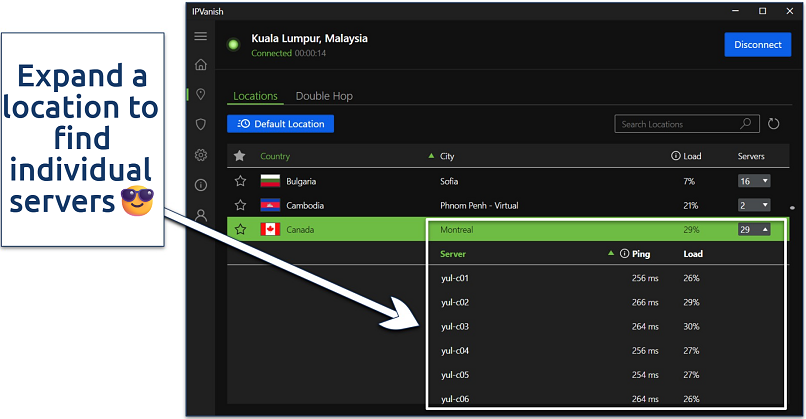
Task: Favorite Bulgaria with its star
Action: pos(240,182)
